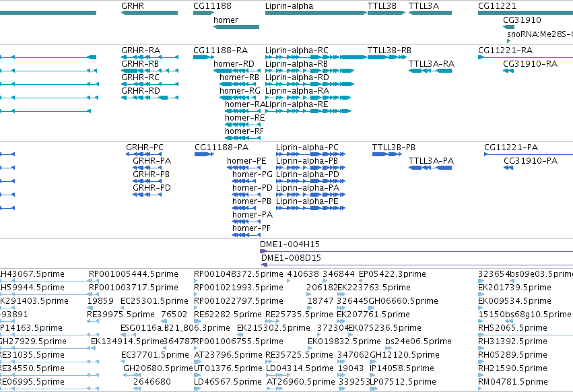Screen dimensions: 573x392
Task: Select protein CG11188-PA
Action: pyautogui.click(x=204, y=154)
